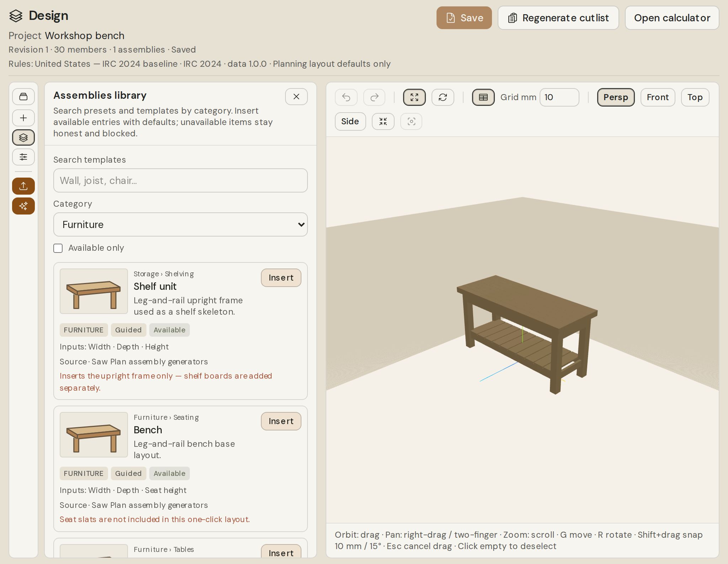Click the Workshop bench project name

(x=85, y=36)
